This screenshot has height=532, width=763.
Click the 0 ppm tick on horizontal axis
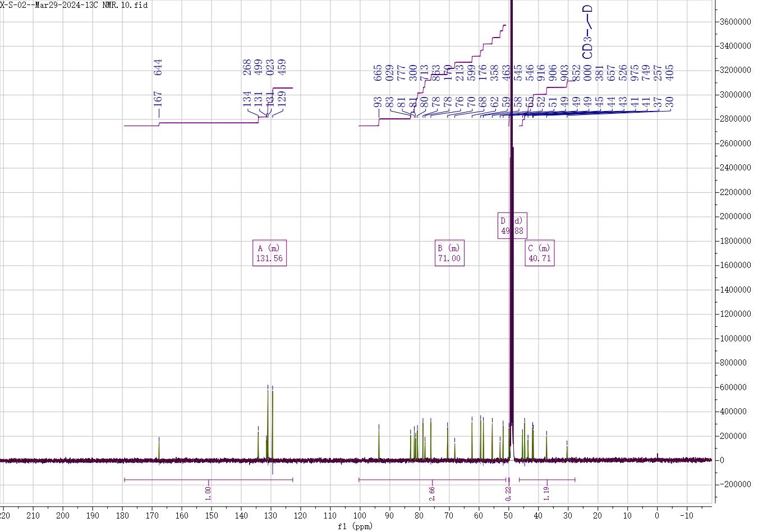pos(657,516)
